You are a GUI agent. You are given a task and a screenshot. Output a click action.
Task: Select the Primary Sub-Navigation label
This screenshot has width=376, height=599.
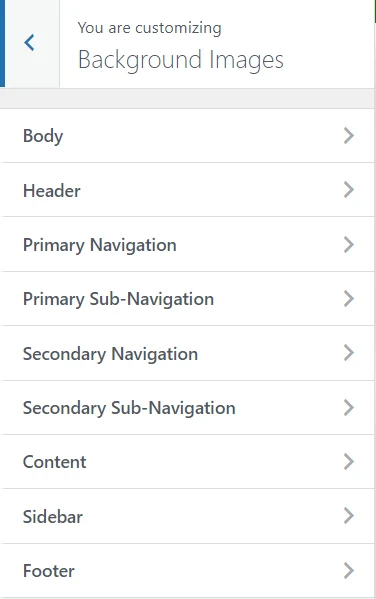pyautogui.click(x=118, y=300)
